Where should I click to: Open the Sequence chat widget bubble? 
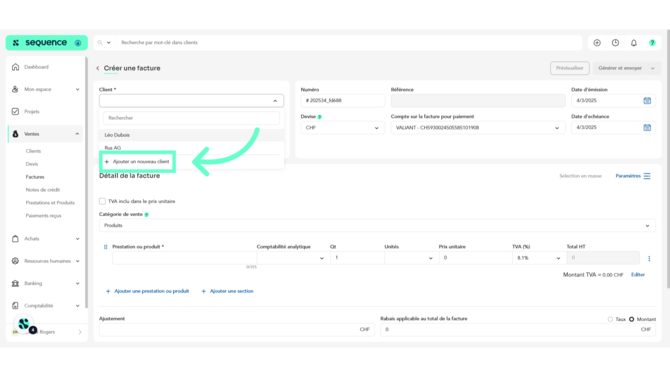coord(24,325)
